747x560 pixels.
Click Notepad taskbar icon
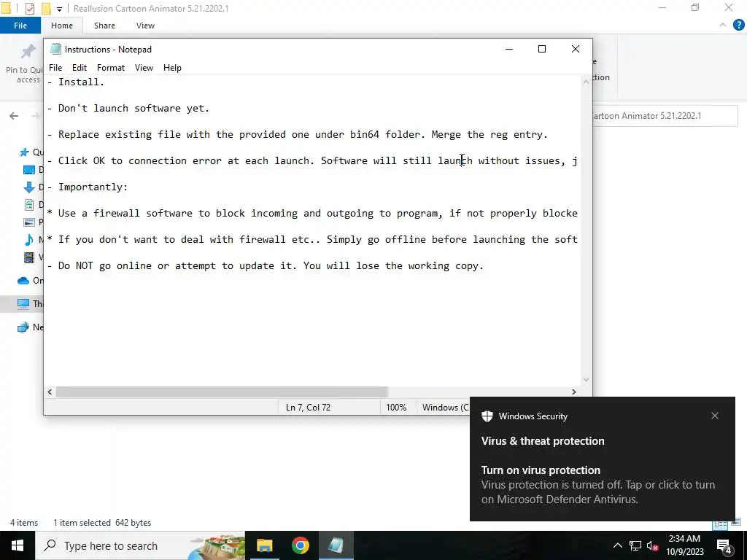coord(336,545)
